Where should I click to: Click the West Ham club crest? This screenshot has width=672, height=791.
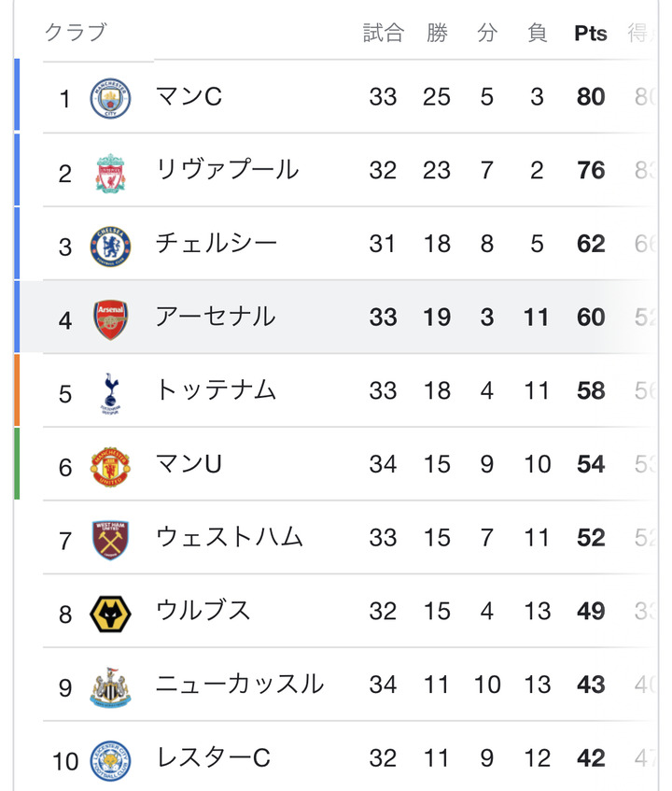pos(110,540)
